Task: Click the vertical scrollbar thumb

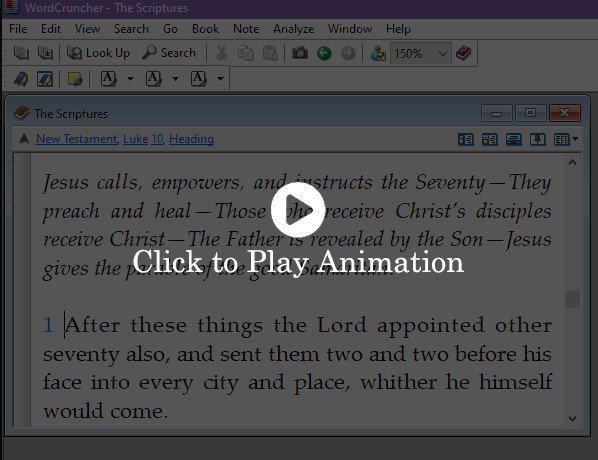Action: click(572, 299)
